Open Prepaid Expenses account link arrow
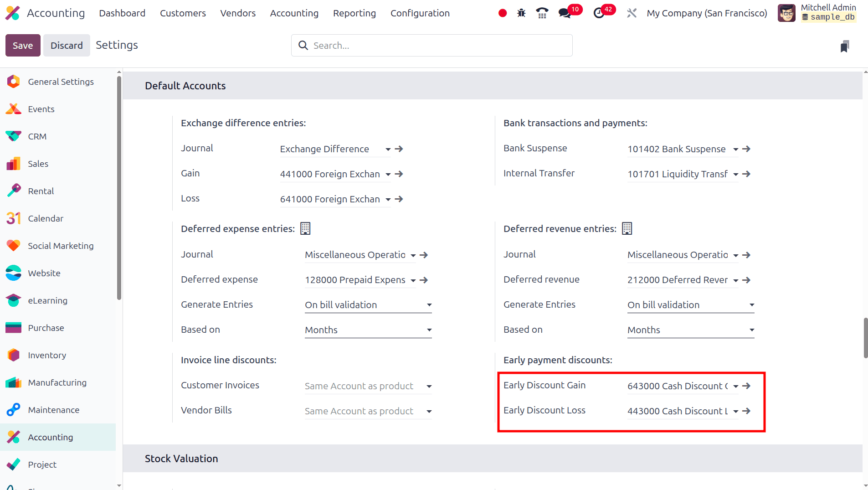The width and height of the screenshot is (868, 490). click(424, 280)
